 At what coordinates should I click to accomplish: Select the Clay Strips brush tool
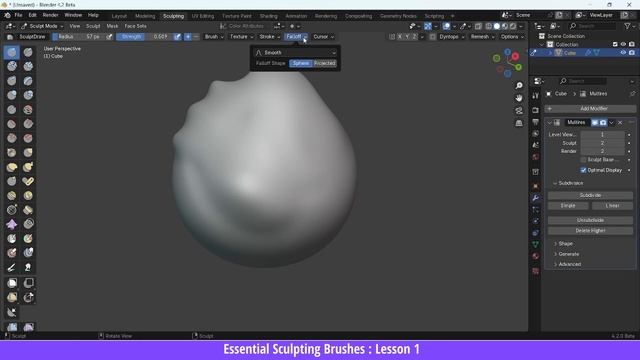coord(28,66)
